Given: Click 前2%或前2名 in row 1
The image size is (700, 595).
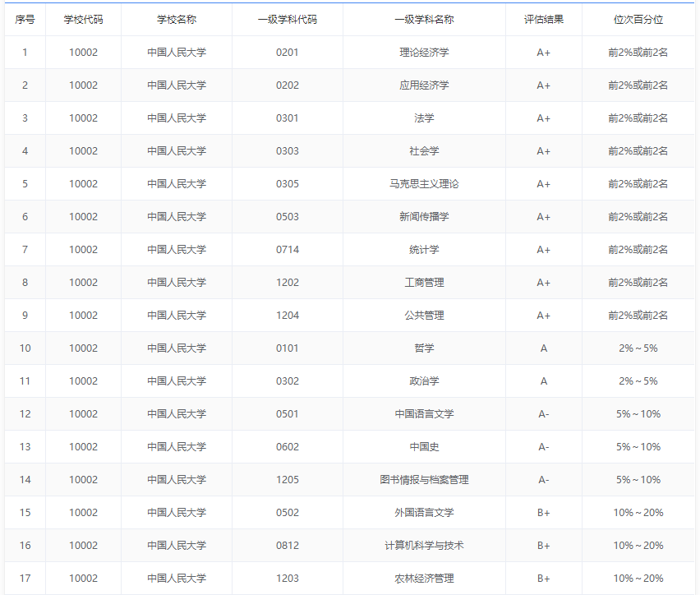Looking at the screenshot, I should tap(638, 53).
